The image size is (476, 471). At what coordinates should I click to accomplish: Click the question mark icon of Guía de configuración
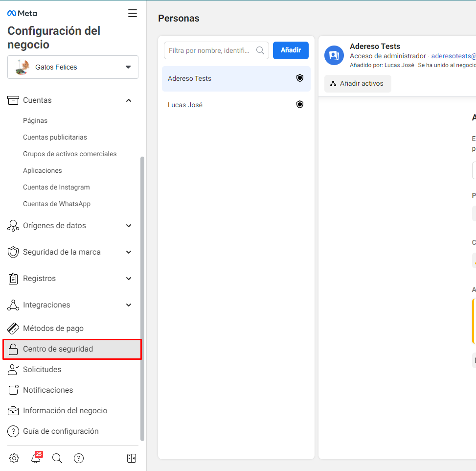click(13, 431)
